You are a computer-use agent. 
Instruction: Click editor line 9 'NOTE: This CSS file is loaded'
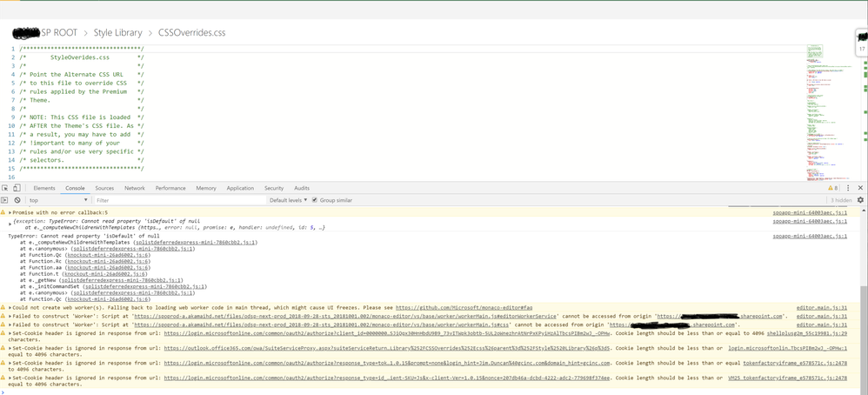coord(81,117)
